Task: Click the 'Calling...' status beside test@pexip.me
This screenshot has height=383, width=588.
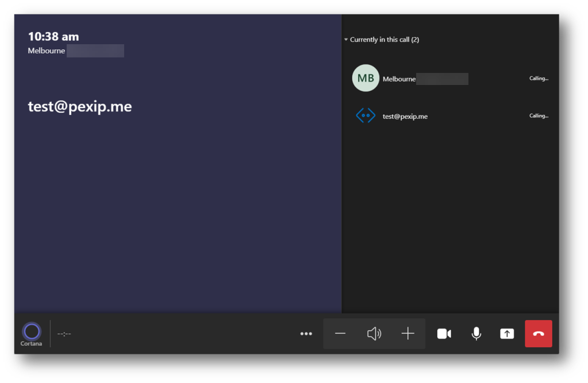Action: [x=539, y=116]
